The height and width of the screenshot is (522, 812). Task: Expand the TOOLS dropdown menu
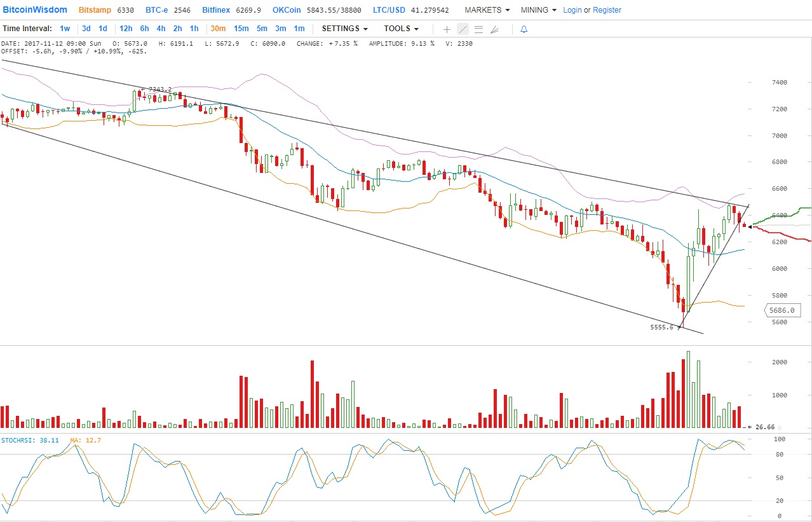click(401, 29)
